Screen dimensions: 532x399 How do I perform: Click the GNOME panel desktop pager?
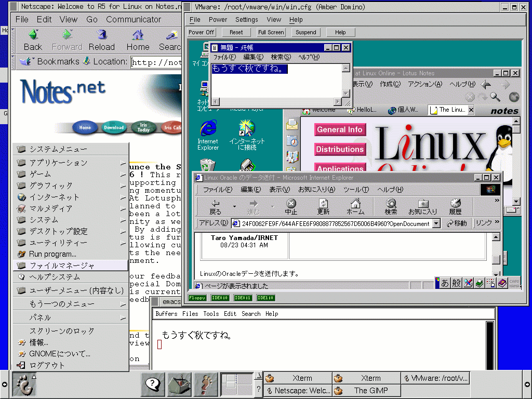point(237,384)
